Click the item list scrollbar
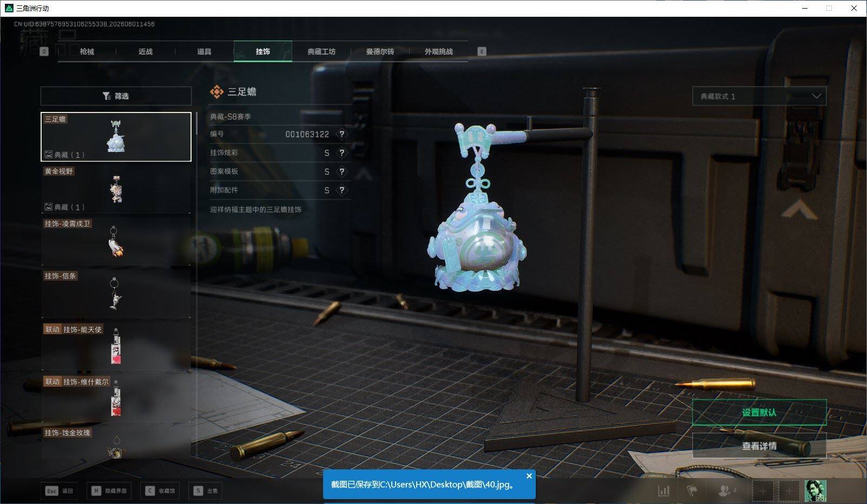Screen dimensions: 867x504 (x=196, y=124)
